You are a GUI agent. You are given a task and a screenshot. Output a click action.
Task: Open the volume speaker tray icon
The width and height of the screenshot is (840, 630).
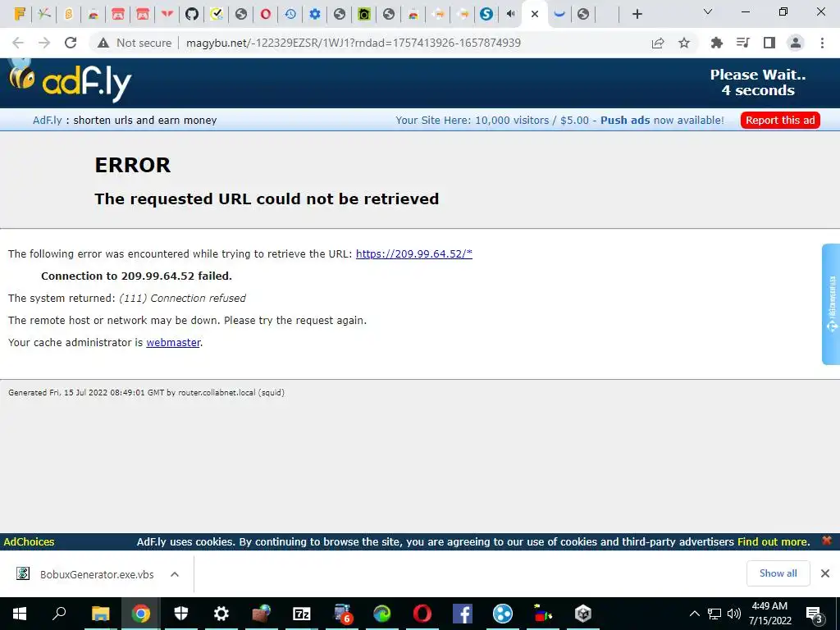pyautogui.click(x=734, y=614)
